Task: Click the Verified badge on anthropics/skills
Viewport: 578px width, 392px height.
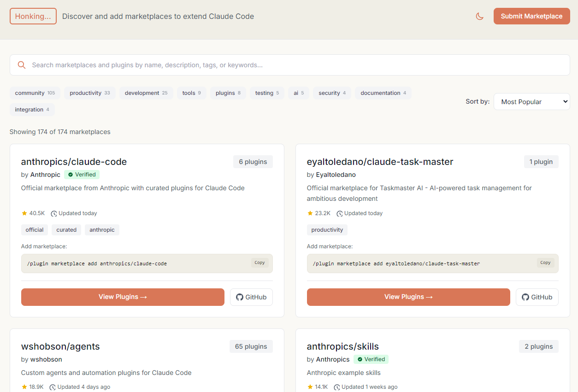Action: (x=371, y=359)
